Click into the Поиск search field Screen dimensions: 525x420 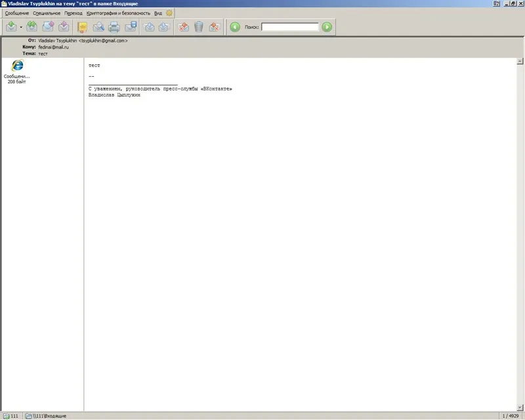point(289,27)
